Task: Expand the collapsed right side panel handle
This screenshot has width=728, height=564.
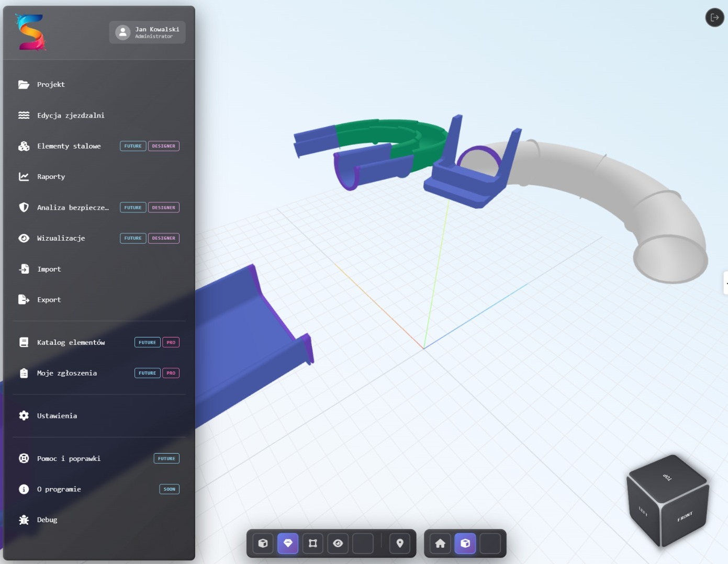Action: [725, 283]
